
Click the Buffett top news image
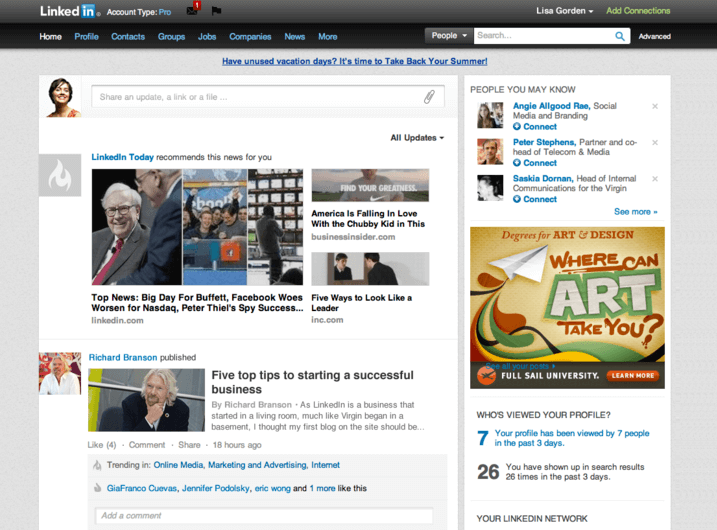click(x=197, y=227)
